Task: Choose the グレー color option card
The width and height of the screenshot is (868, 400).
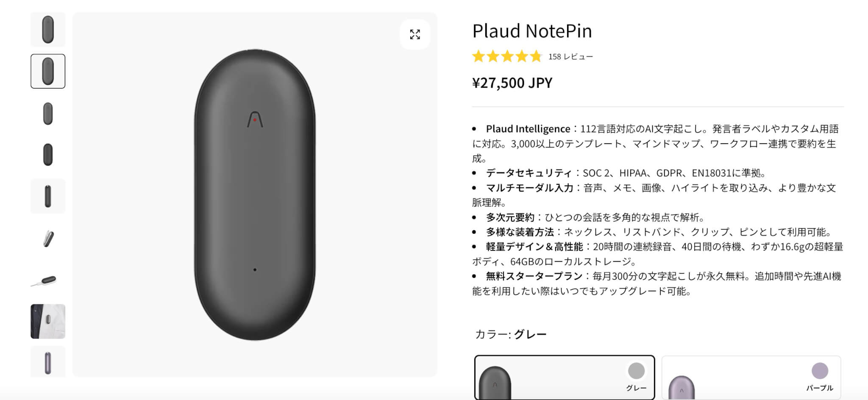Action: pyautogui.click(x=564, y=377)
